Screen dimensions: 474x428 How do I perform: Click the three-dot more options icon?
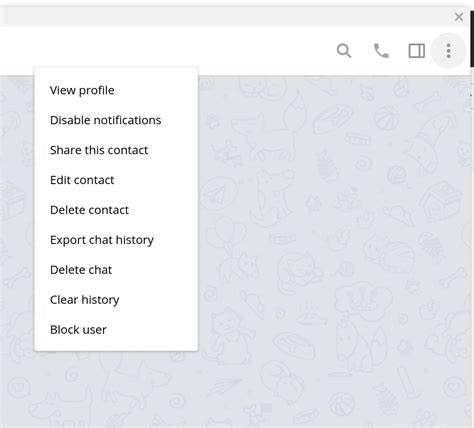click(x=448, y=51)
